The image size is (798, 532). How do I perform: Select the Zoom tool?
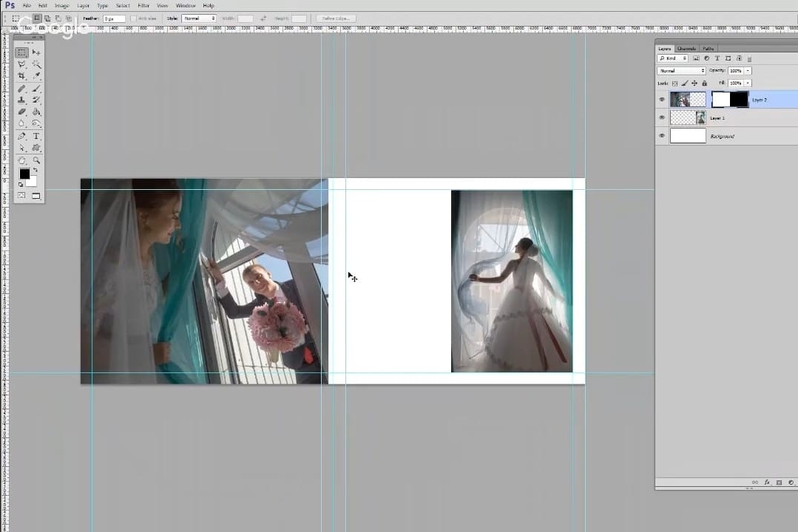36,160
